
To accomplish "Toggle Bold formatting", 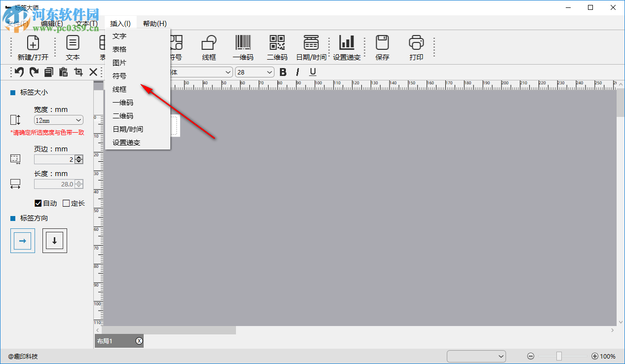I will [x=283, y=72].
